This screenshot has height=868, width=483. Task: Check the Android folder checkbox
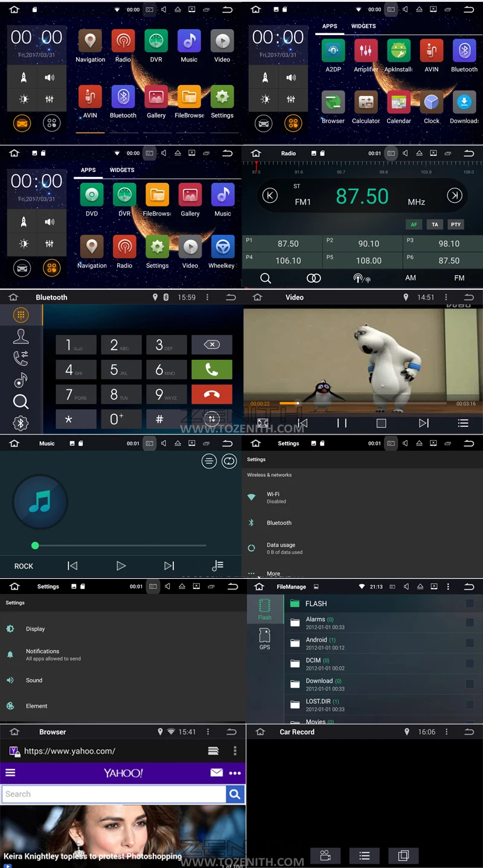click(x=470, y=643)
